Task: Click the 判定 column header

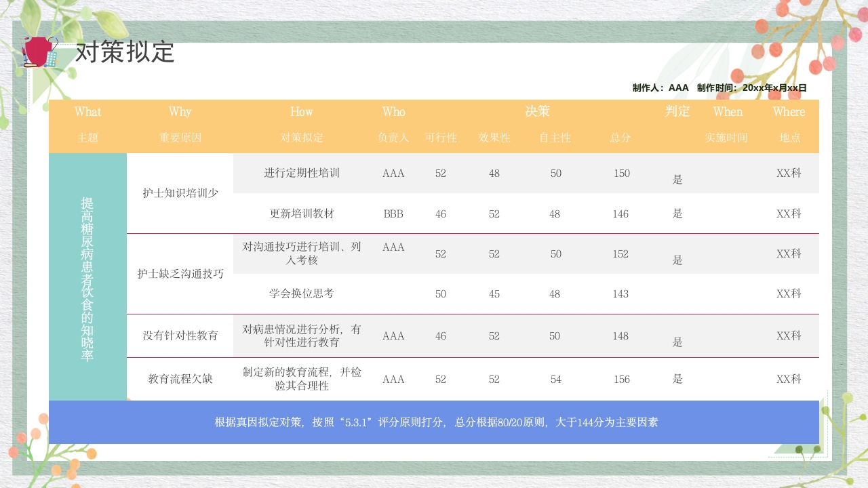Action: (x=677, y=112)
